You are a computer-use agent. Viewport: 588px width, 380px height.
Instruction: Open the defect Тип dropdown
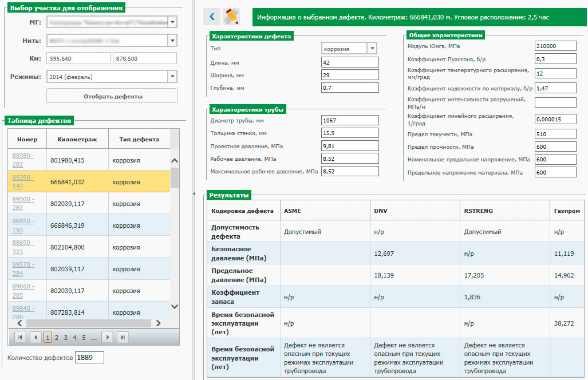pyautogui.click(x=372, y=48)
